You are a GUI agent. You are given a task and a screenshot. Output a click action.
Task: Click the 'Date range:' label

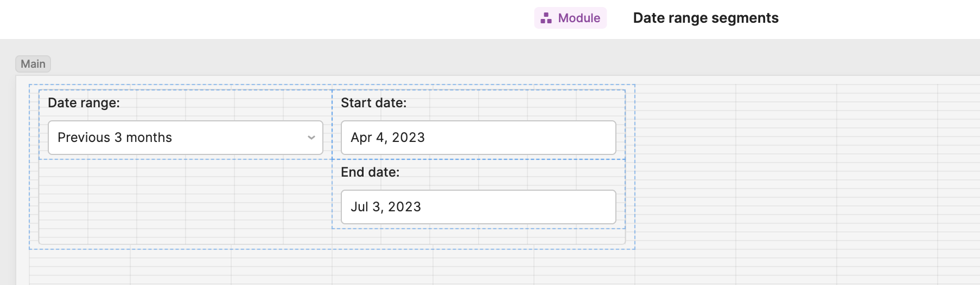[84, 103]
